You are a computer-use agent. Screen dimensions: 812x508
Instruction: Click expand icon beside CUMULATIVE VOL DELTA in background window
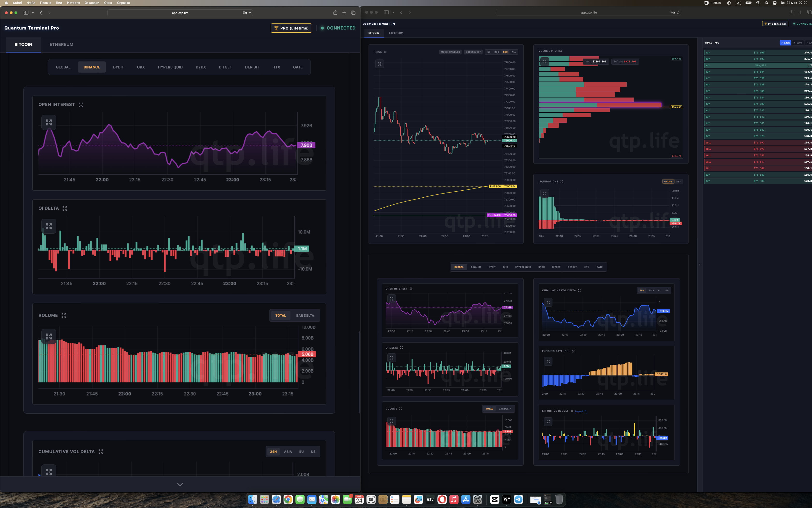point(579,291)
